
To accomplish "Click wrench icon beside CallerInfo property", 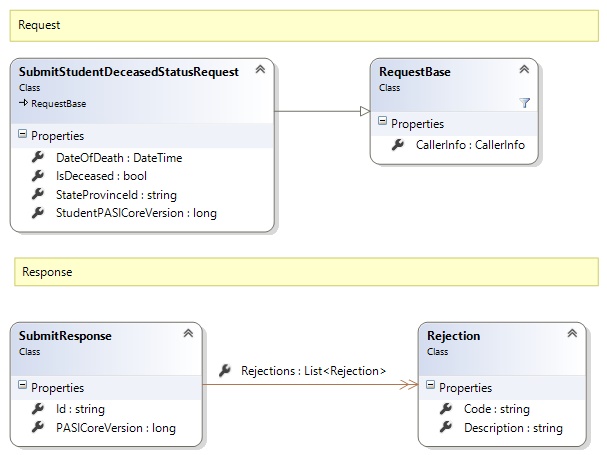I will pos(397,145).
